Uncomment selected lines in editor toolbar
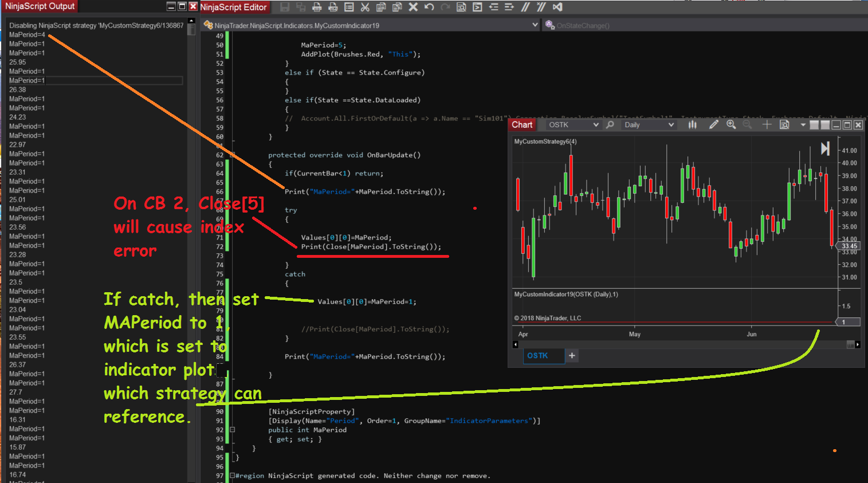Screen dimensions: 868x483 (541, 7)
